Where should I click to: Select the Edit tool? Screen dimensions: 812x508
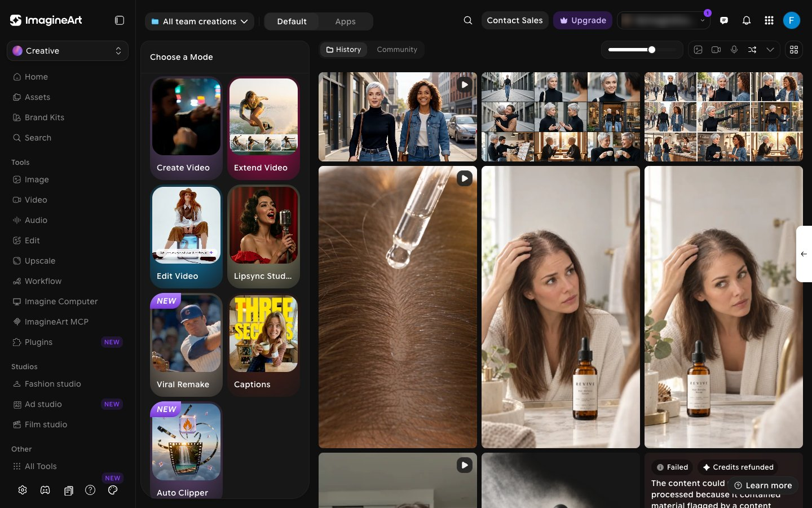tap(68, 240)
